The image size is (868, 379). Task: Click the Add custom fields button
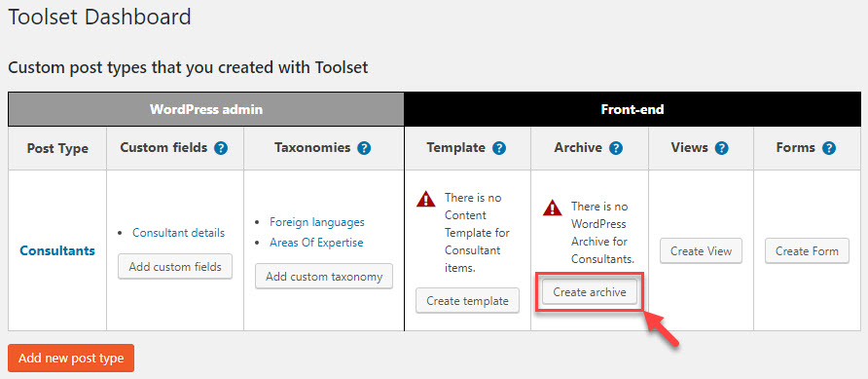pyautogui.click(x=175, y=267)
